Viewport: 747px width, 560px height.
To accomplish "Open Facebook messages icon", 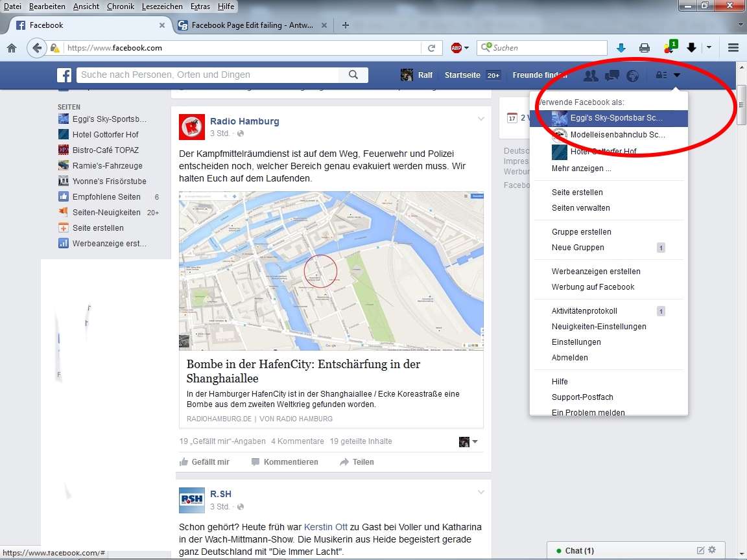I will 611,75.
